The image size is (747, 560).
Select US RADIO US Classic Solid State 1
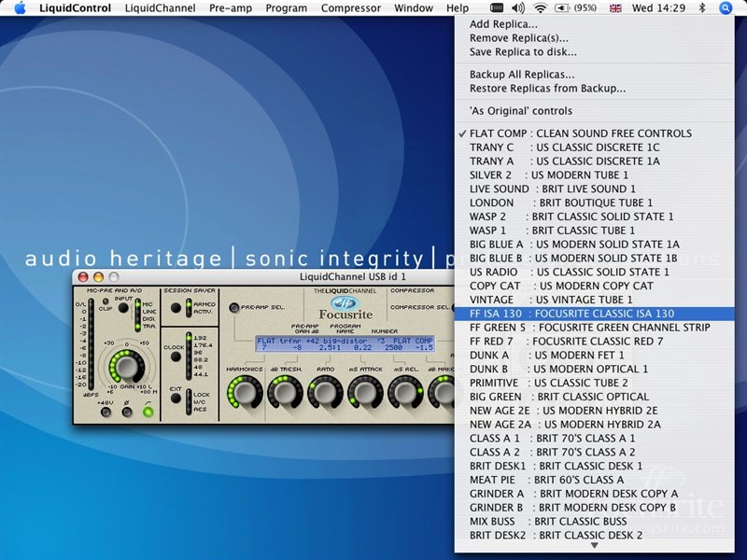[594, 272]
